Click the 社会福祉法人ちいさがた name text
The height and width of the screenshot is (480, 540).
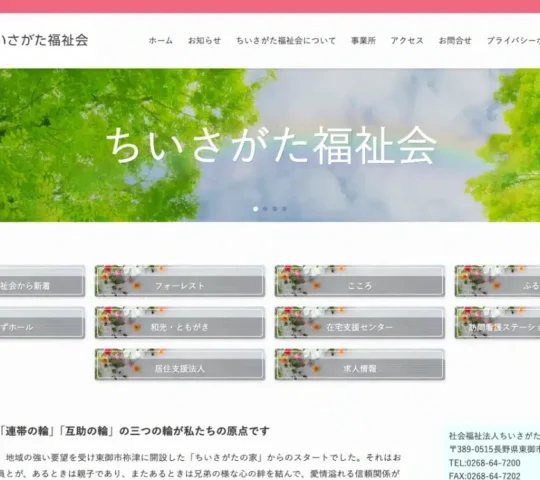(494, 436)
